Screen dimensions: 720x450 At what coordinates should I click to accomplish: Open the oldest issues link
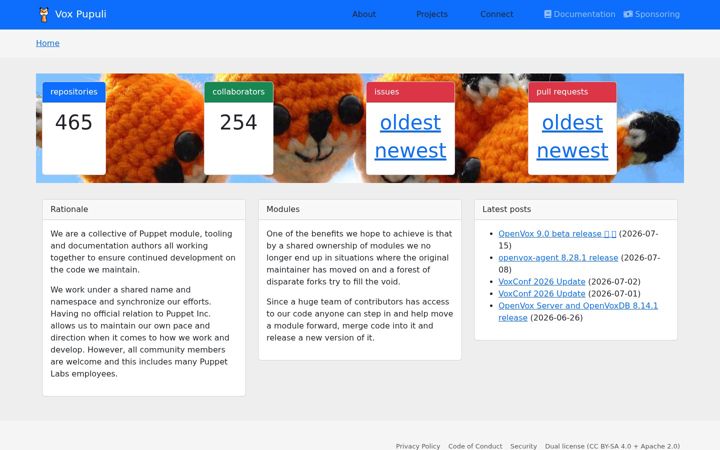click(411, 123)
